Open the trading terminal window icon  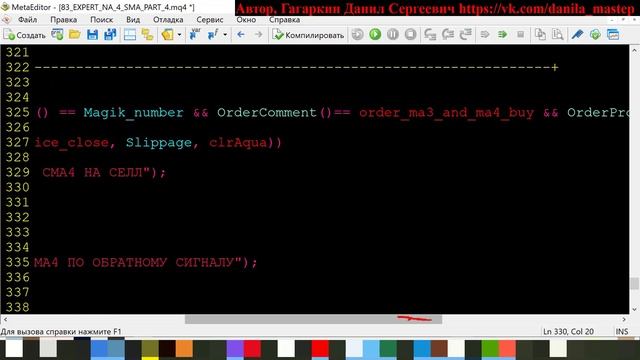[x=613, y=35]
